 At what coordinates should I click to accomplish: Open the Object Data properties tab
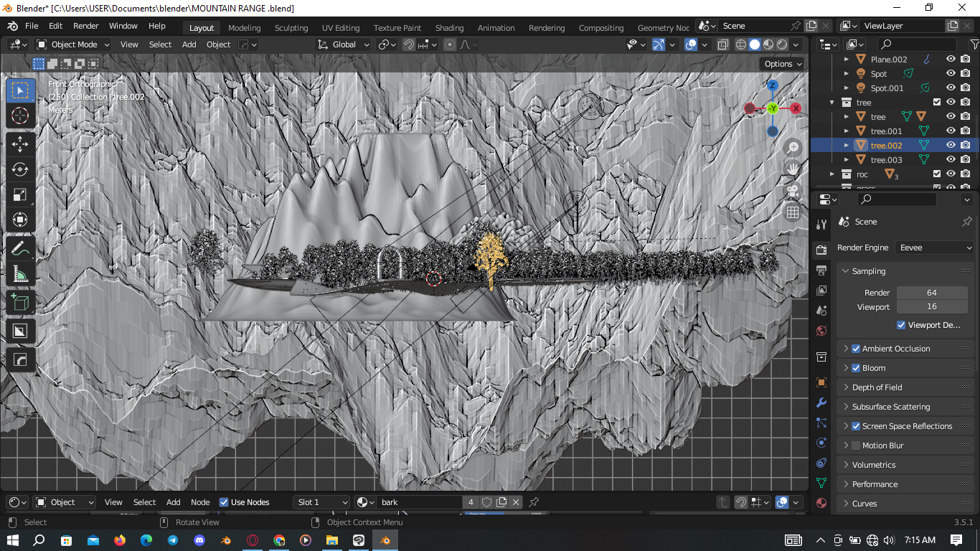821,483
